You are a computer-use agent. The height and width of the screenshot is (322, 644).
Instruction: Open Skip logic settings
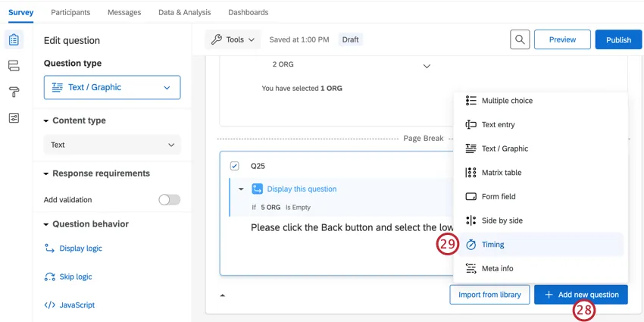click(x=75, y=277)
